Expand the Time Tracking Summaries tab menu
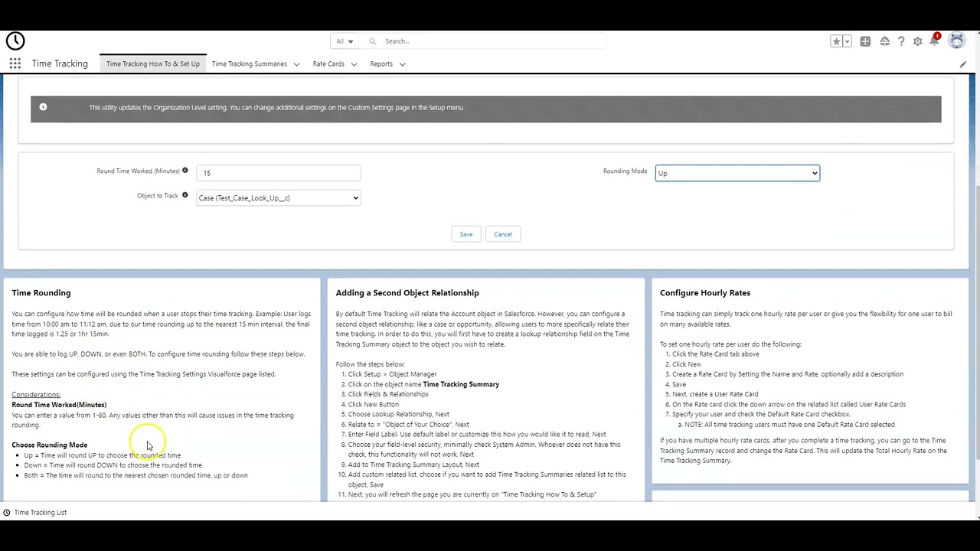Image resolution: width=980 pixels, height=551 pixels. click(x=296, y=64)
